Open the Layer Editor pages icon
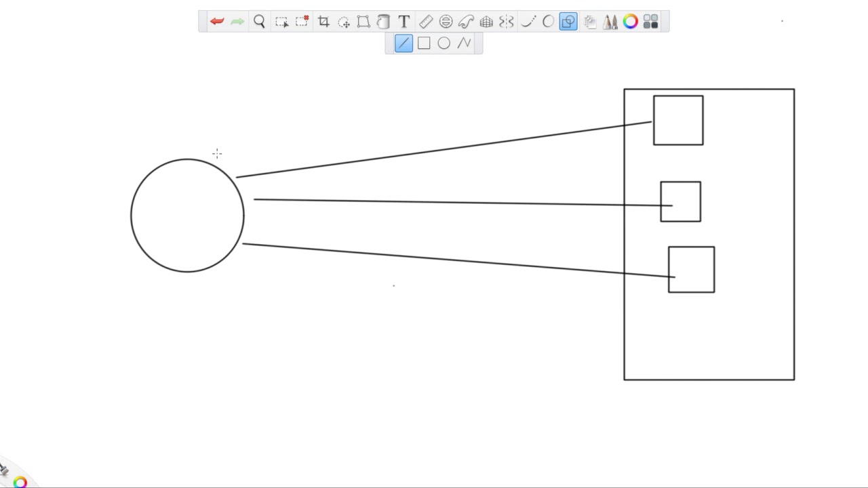This screenshot has width=868, height=488. click(x=590, y=22)
